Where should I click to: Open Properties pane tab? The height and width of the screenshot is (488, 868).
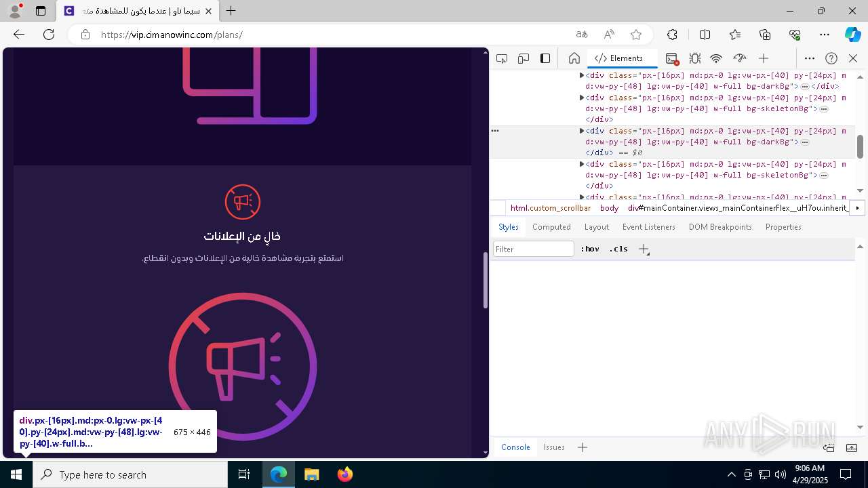783,227
